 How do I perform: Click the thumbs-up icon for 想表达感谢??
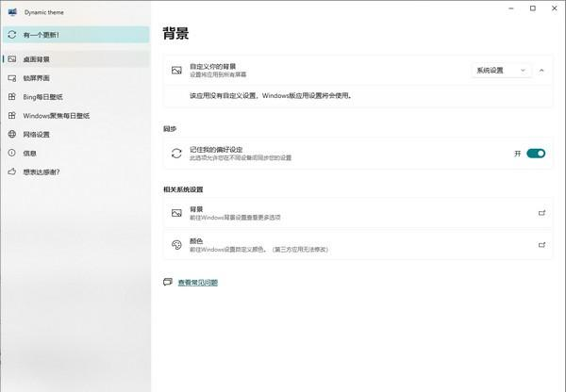coord(12,171)
